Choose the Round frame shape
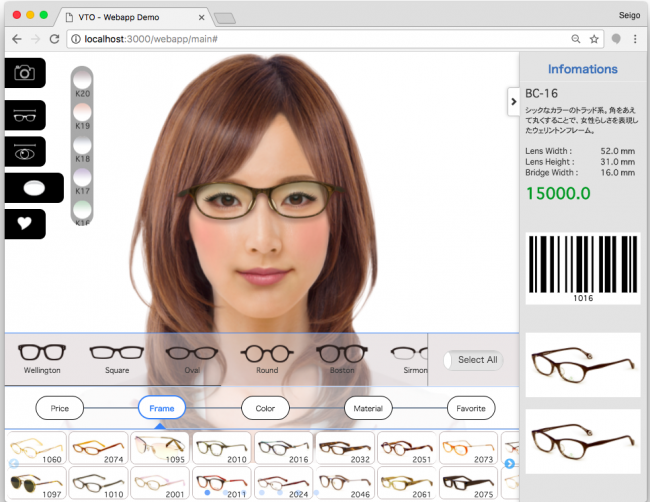650x502 pixels. pyautogui.click(x=266, y=357)
